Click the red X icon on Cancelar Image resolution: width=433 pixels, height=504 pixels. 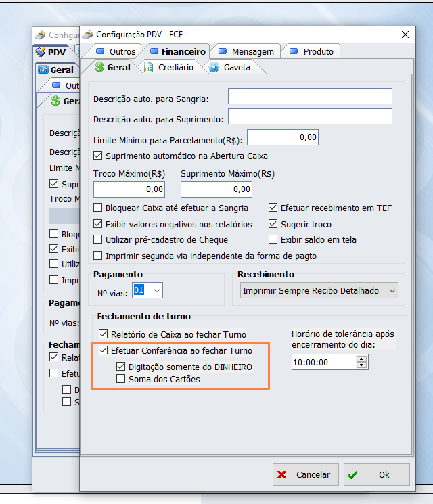pos(282,474)
